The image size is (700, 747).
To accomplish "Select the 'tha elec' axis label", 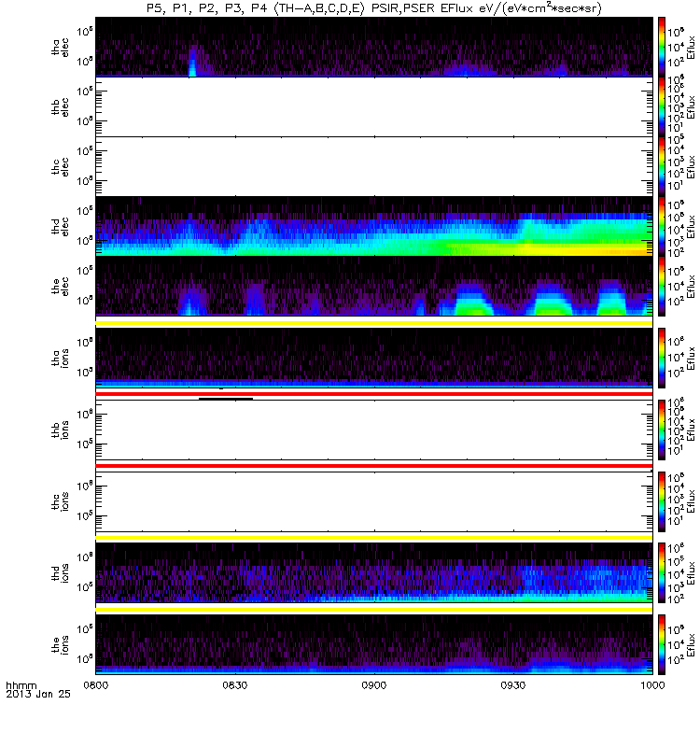I will coord(61,48).
